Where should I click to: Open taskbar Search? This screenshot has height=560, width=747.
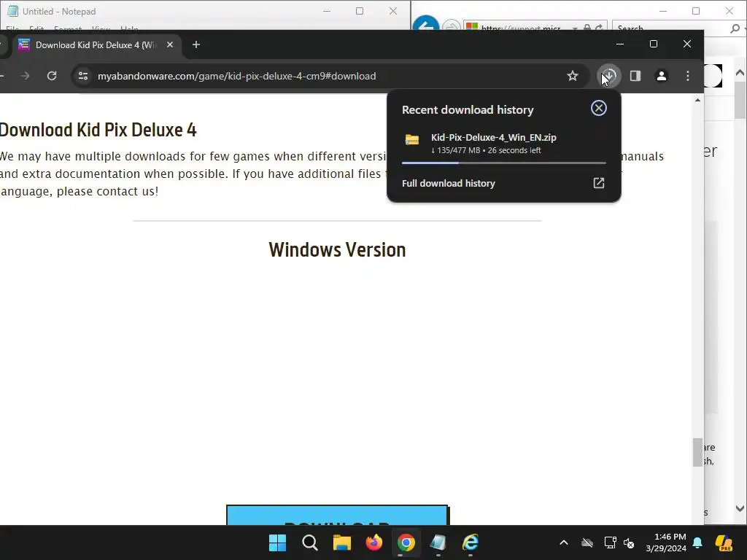pyautogui.click(x=309, y=542)
